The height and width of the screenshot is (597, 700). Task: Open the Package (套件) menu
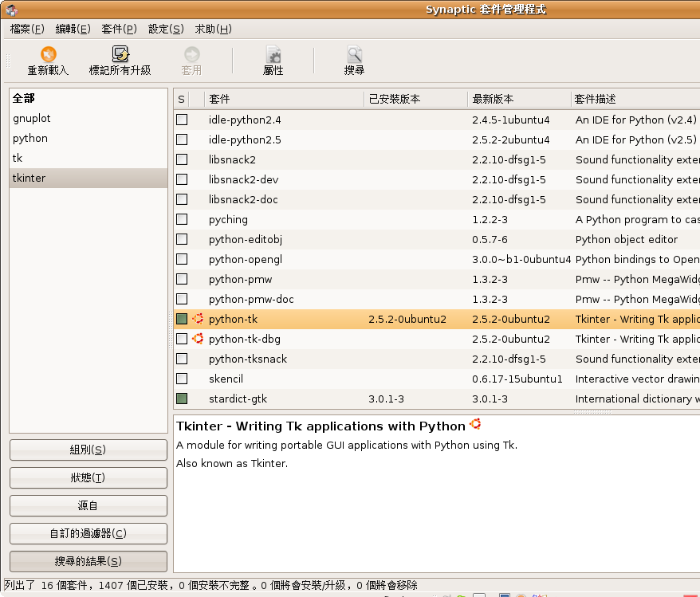(120, 29)
